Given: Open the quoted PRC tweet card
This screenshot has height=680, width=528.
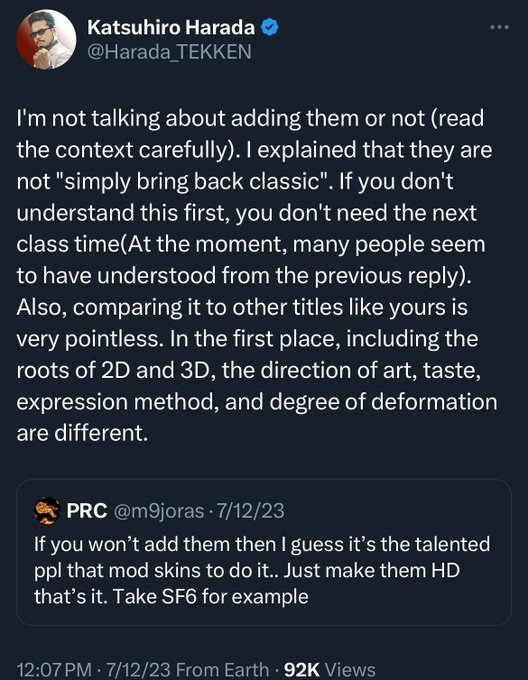Looking at the screenshot, I should [x=264, y=552].
